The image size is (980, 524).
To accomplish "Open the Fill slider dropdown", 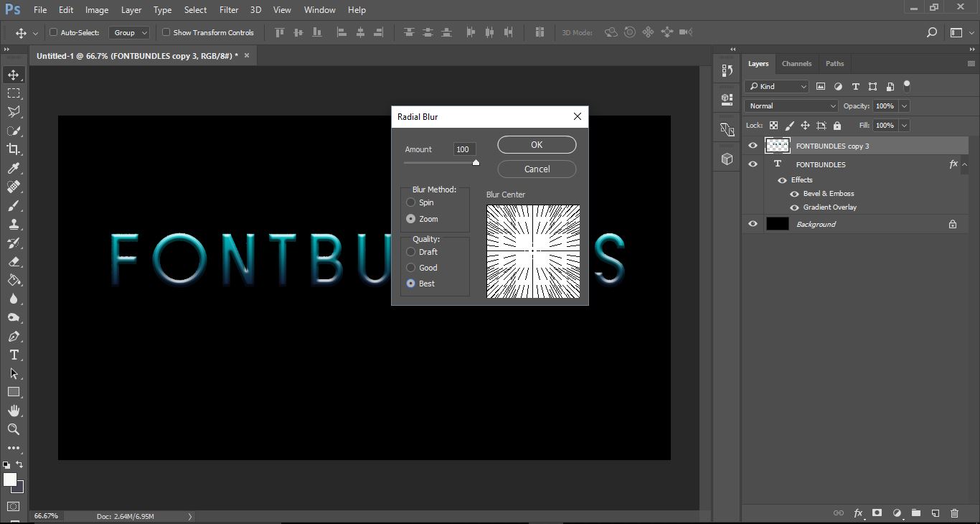I will point(904,126).
